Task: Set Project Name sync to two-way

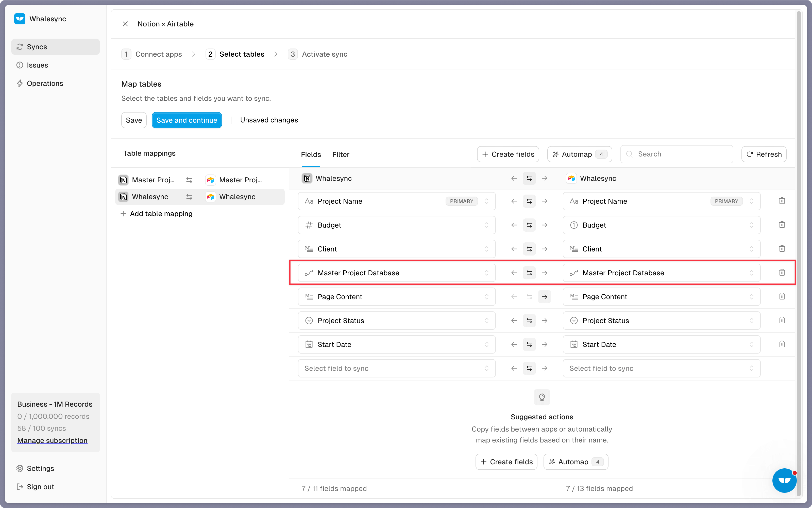Action: [x=529, y=201]
